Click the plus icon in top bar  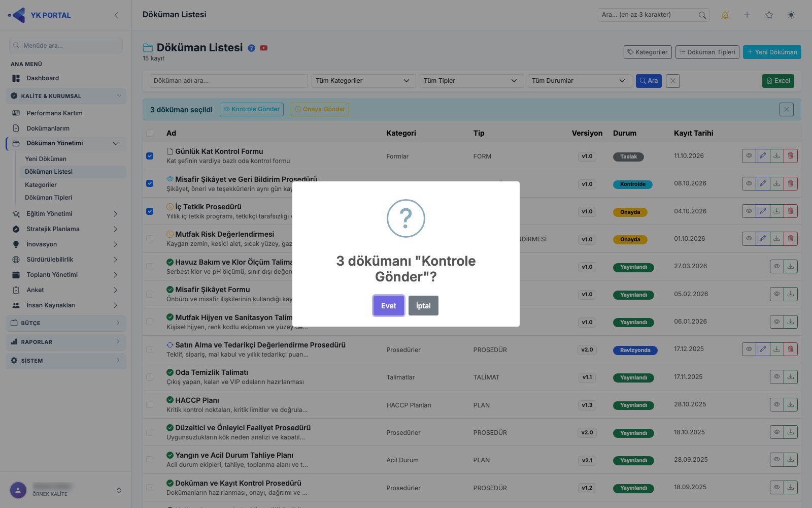(747, 15)
